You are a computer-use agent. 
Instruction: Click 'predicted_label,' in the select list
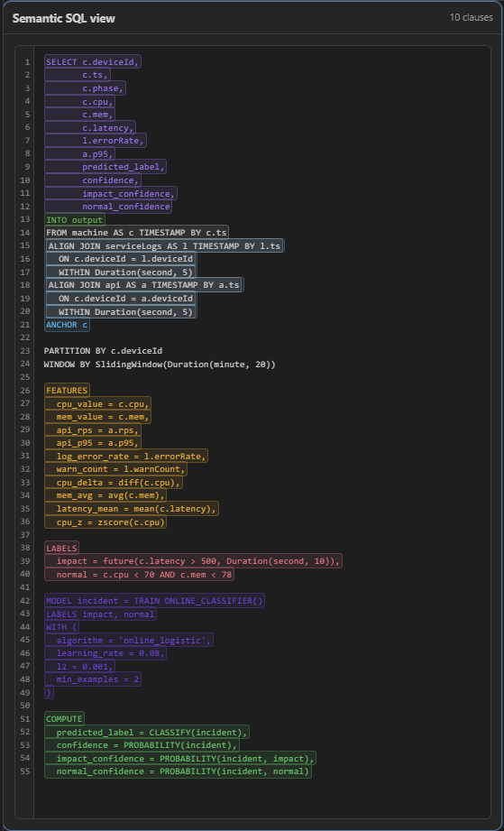(x=105, y=167)
